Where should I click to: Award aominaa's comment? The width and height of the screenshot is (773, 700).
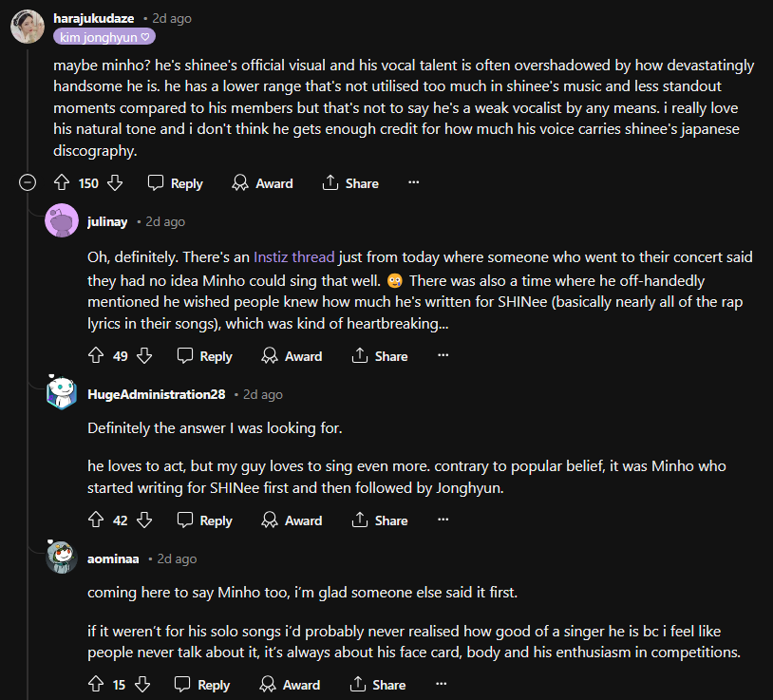(291, 685)
